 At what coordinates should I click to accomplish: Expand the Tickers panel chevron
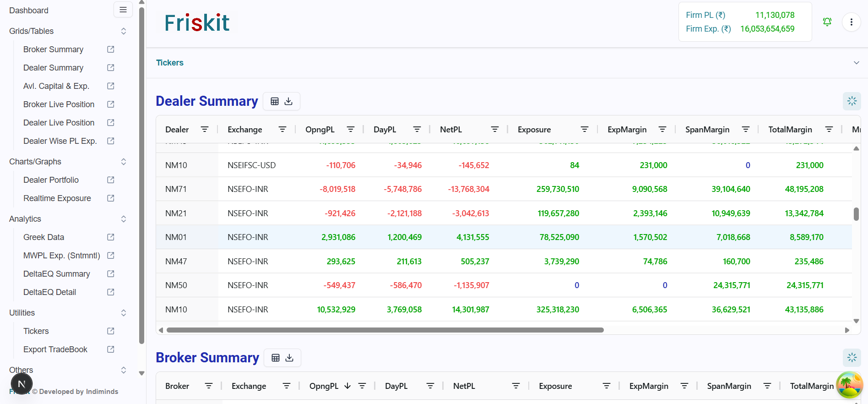(x=856, y=63)
